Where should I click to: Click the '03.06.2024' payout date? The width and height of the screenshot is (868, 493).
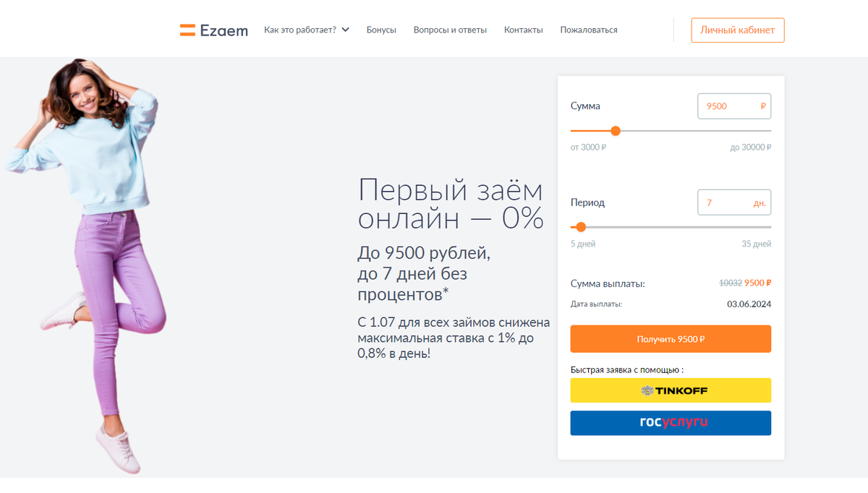[749, 304]
